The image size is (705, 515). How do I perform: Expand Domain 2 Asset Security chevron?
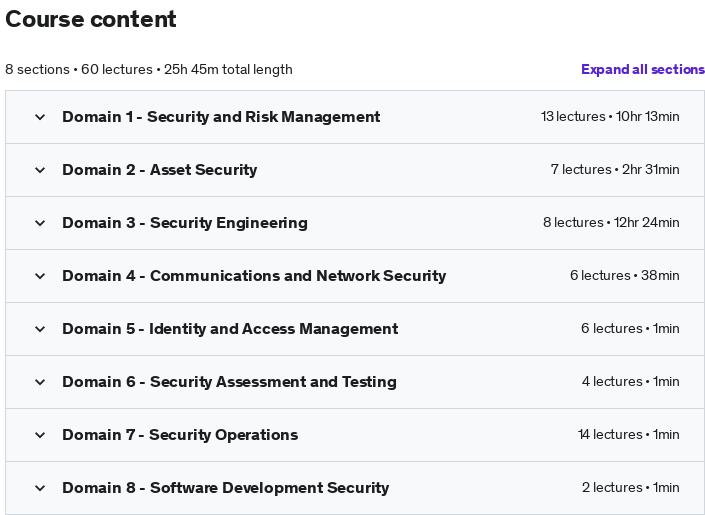pyautogui.click(x=40, y=170)
